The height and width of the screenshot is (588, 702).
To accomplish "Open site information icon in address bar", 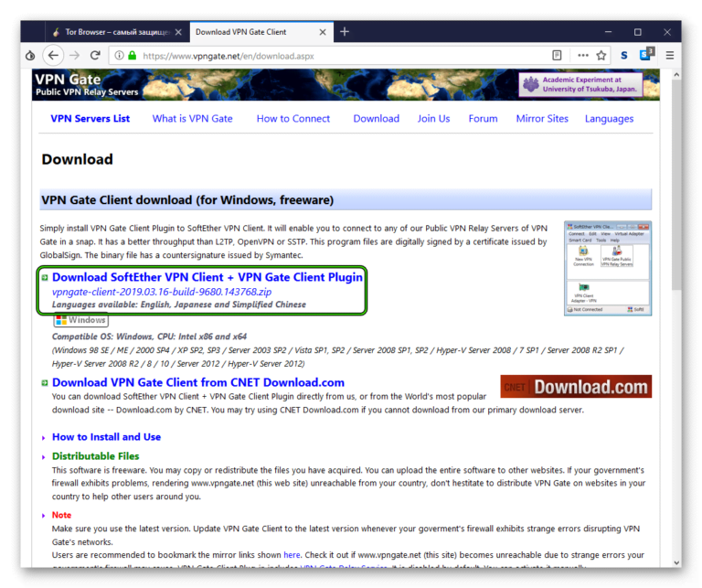I will pos(119,56).
